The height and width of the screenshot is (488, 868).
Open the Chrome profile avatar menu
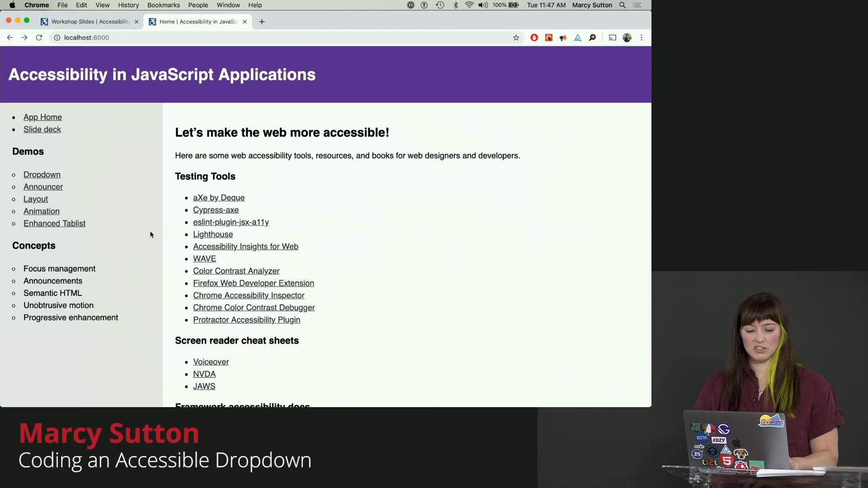[x=627, y=38]
